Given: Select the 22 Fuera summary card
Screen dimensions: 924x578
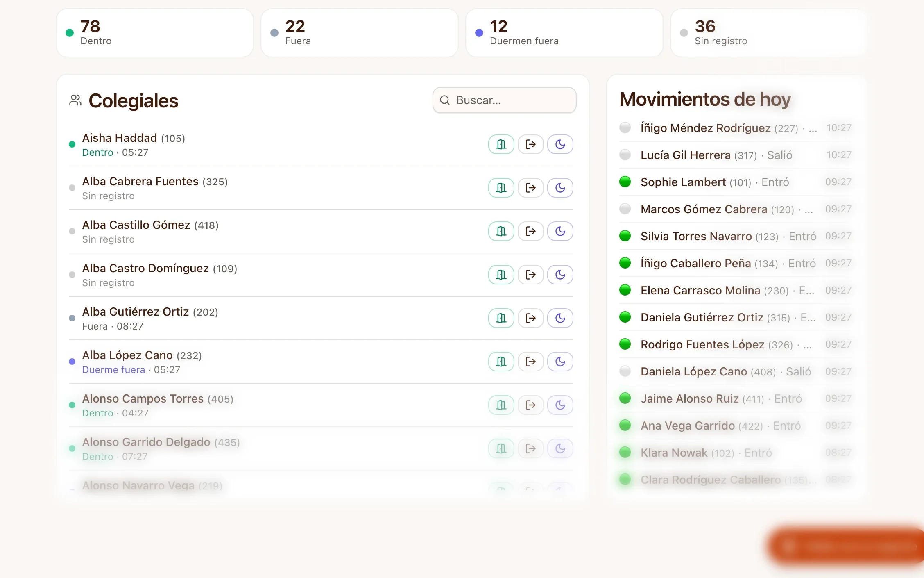Looking at the screenshot, I should coord(359,33).
